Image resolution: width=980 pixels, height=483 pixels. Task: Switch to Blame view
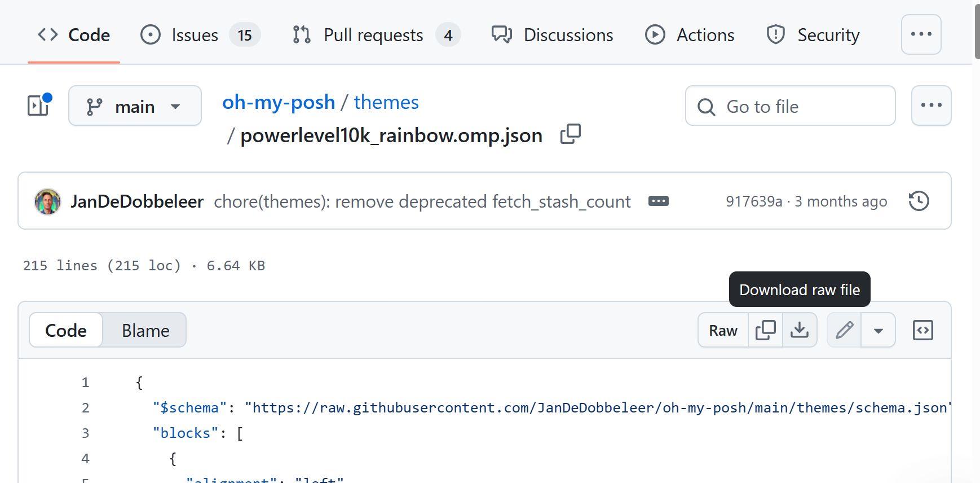click(145, 330)
